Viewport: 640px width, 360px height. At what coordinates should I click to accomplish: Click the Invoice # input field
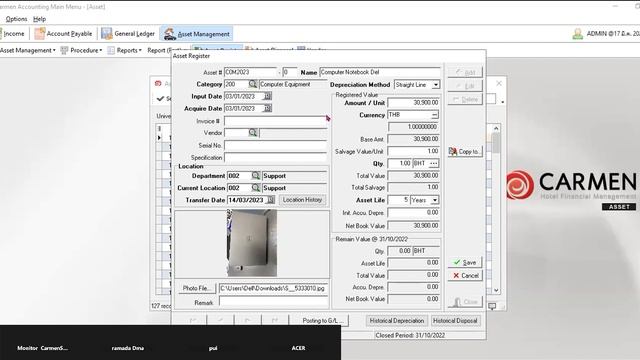pos(276,121)
